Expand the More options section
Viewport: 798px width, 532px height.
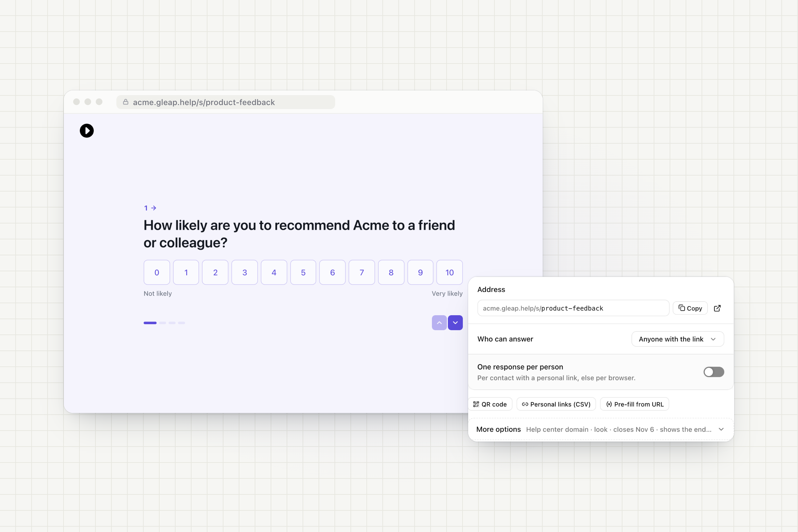click(x=601, y=429)
